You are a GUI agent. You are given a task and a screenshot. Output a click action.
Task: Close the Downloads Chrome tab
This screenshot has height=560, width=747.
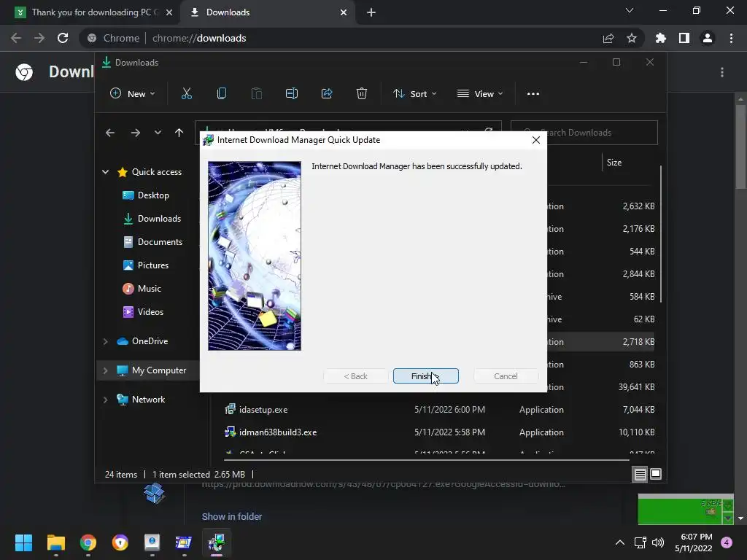point(344,12)
